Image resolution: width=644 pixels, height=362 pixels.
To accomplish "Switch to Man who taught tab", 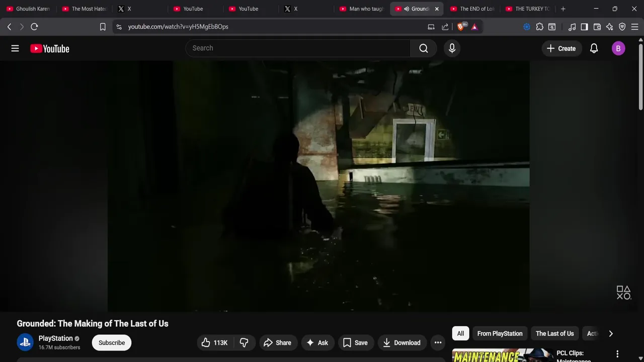I will [361, 9].
